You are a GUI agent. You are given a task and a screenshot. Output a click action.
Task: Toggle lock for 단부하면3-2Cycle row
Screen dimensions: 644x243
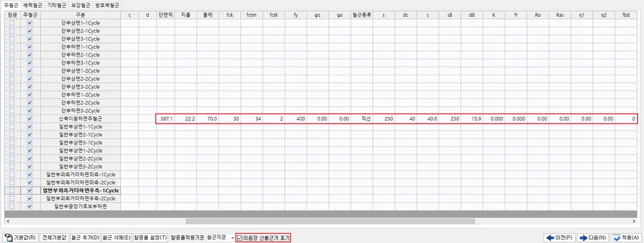click(12, 111)
